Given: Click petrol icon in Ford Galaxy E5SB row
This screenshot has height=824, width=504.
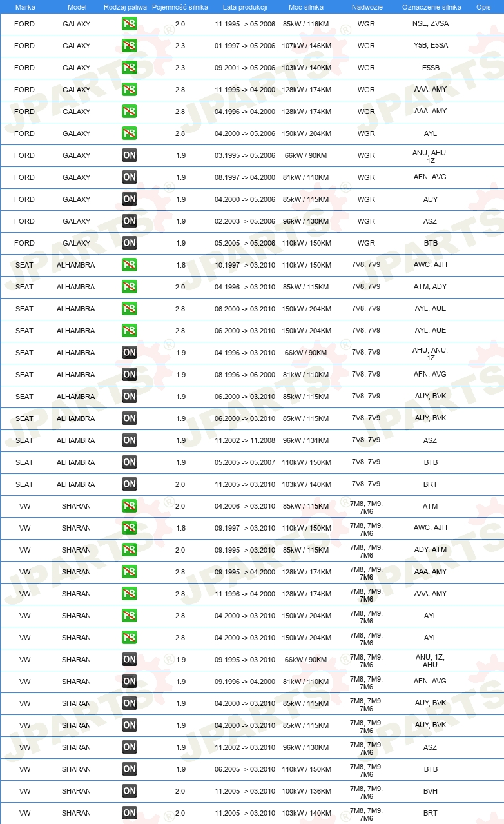Looking at the screenshot, I should (130, 68).
